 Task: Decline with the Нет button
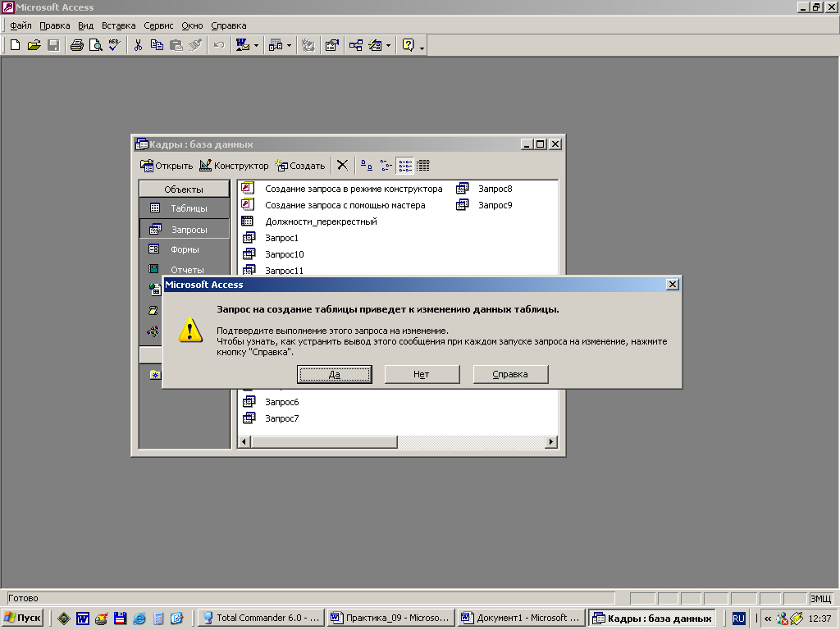422,374
